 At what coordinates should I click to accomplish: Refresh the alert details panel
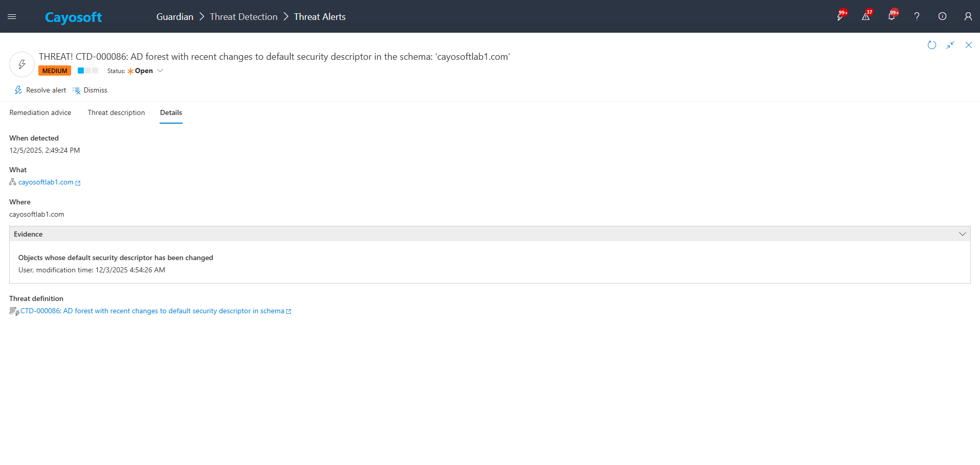tap(931, 45)
